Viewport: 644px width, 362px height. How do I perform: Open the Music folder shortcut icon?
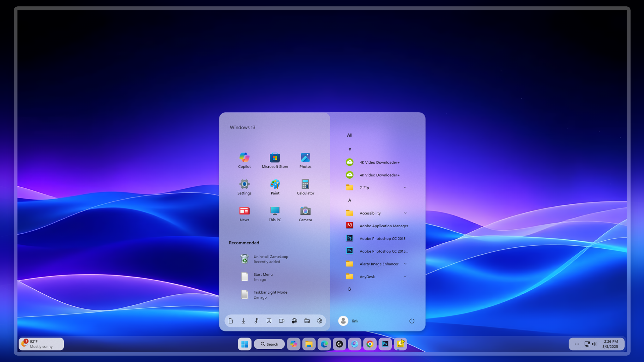tap(256, 321)
